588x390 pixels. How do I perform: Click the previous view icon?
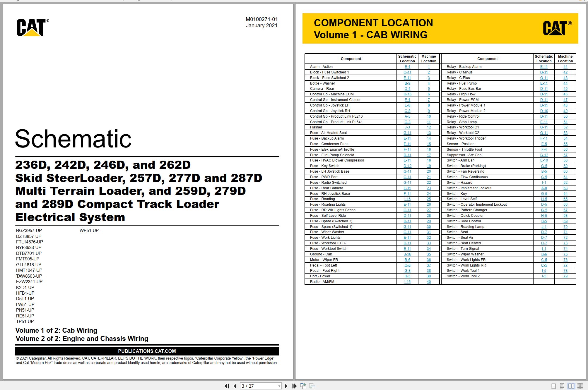pos(303,386)
